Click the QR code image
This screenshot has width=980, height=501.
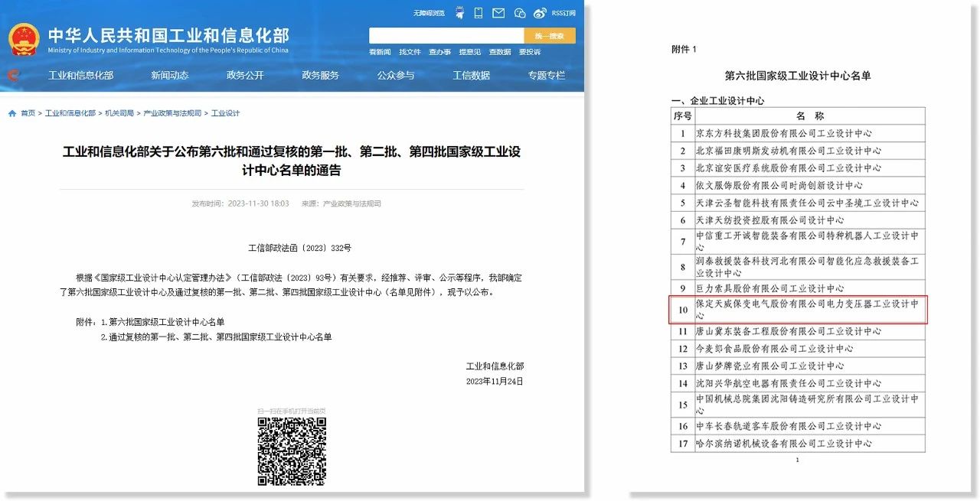[292, 451]
